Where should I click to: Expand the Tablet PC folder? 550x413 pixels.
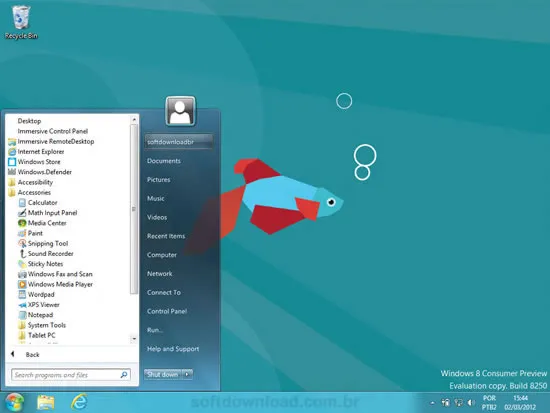coord(37,335)
